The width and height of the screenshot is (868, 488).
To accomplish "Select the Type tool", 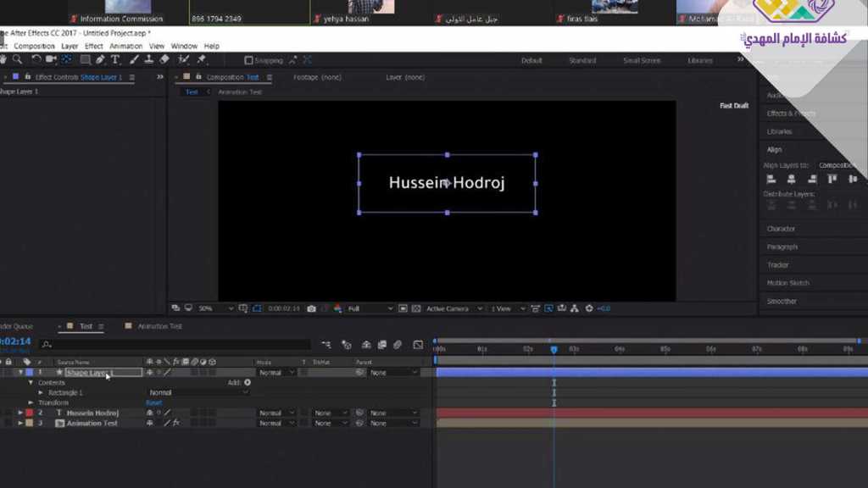I will (x=115, y=60).
